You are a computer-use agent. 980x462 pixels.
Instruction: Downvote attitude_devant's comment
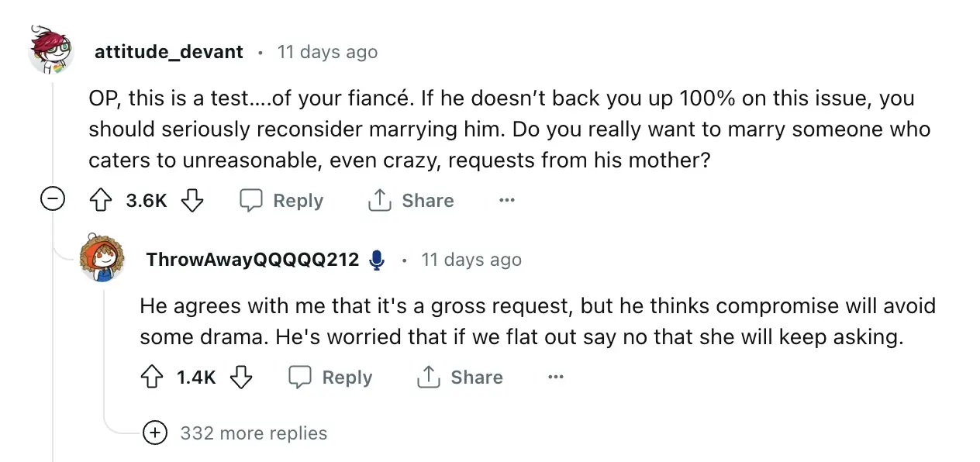192,201
